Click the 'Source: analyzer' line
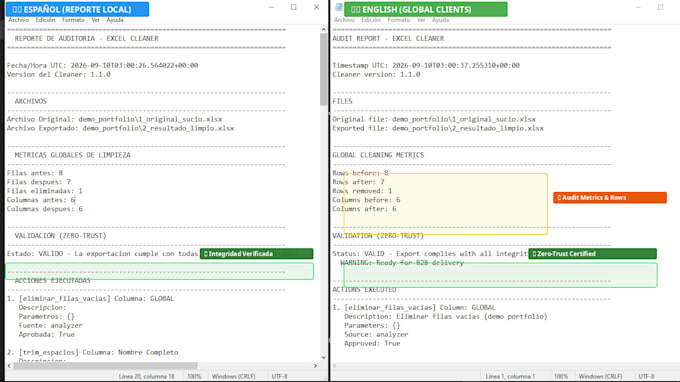The width and height of the screenshot is (680, 382). point(376,335)
